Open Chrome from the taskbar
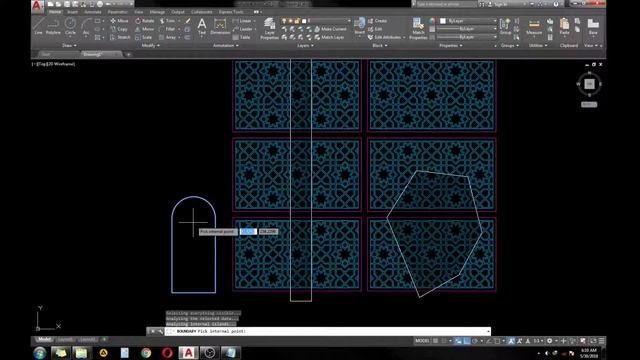 pyautogui.click(x=146, y=353)
